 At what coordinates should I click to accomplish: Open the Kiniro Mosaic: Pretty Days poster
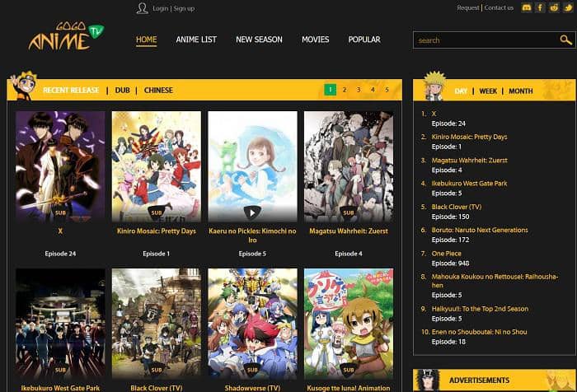[x=157, y=166]
